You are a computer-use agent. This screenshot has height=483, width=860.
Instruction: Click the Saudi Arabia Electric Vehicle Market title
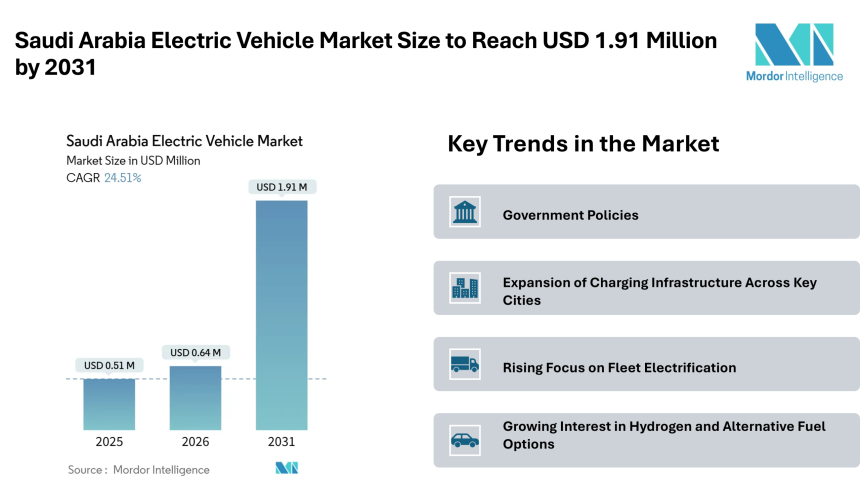(x=184, y=141)
